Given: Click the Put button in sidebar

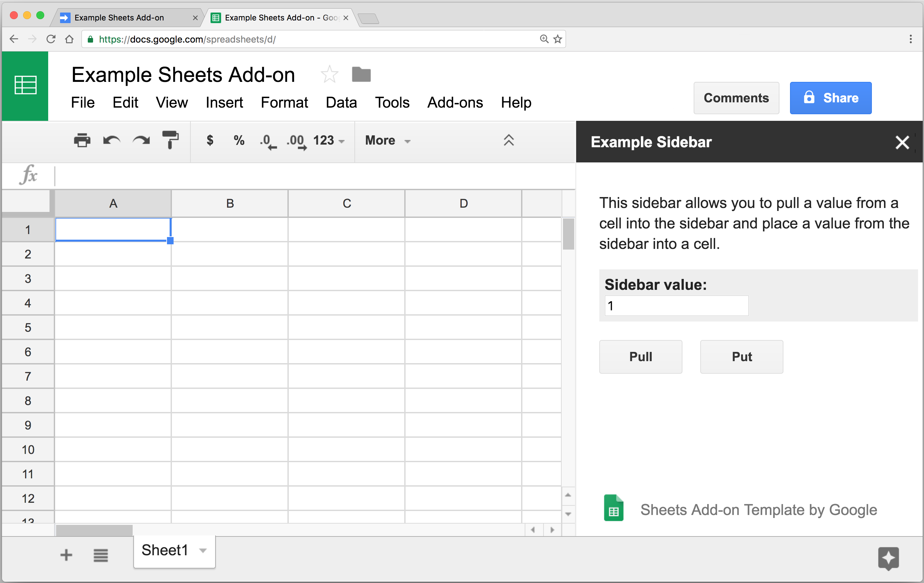Looking at the screenshot, I should (740, 356).
